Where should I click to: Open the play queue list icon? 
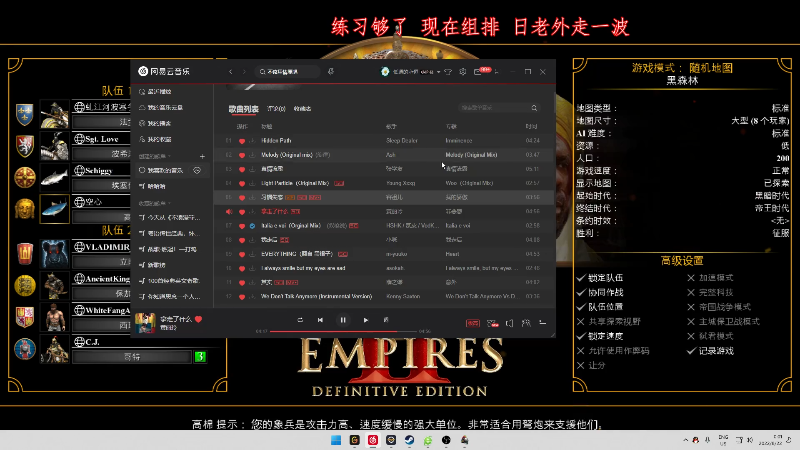[543, 323]
